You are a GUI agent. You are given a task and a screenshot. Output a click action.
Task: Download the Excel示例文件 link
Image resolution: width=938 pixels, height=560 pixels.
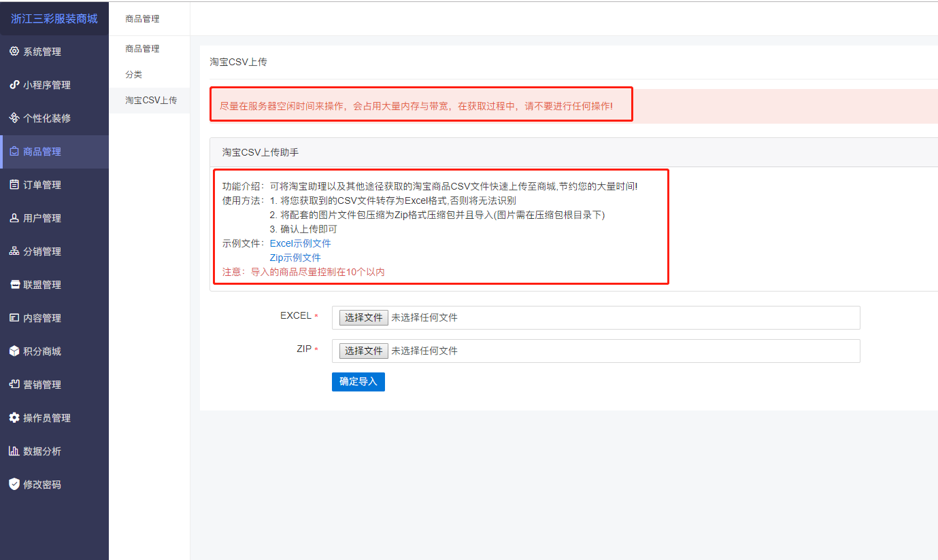[x=301, y=243]
